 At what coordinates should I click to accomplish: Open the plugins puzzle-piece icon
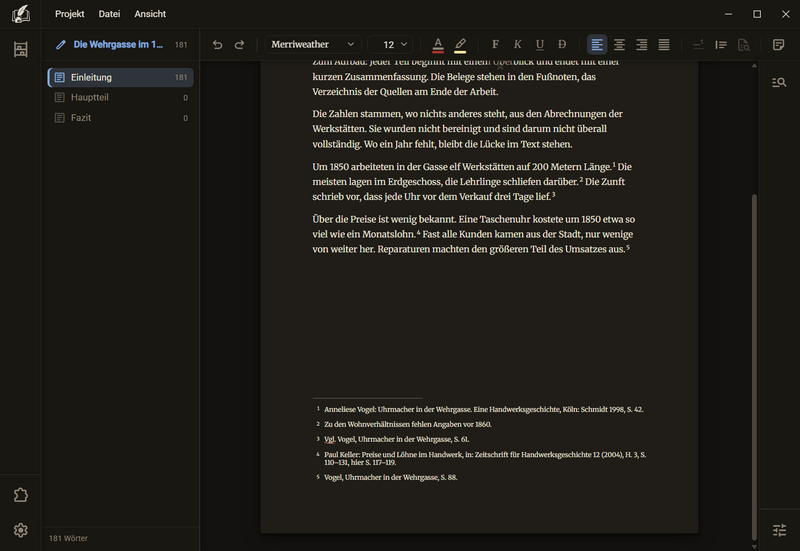tap(21, 495)
